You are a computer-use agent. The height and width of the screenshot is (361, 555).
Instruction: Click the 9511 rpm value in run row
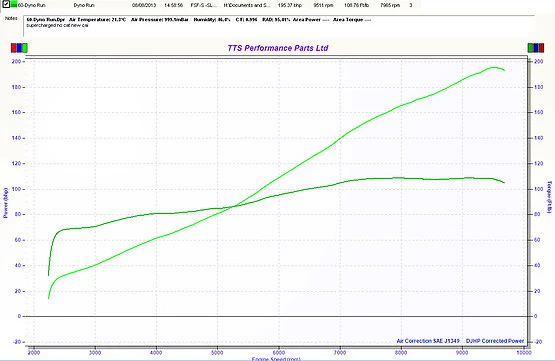point(323,5)
